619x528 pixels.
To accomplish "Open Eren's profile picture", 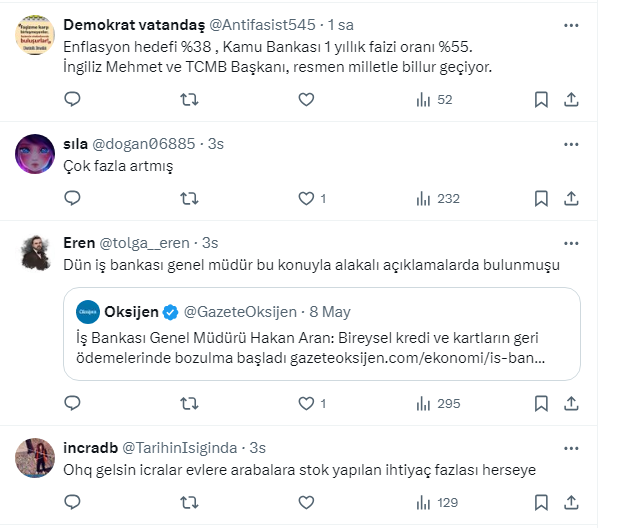I will pyautogui.click(x=36, y=252).
